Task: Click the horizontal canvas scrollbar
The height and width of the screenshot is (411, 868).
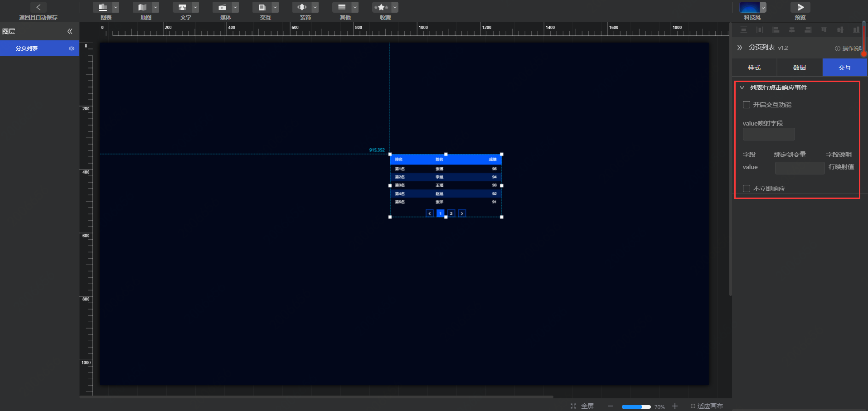Action: click(316, 397)
